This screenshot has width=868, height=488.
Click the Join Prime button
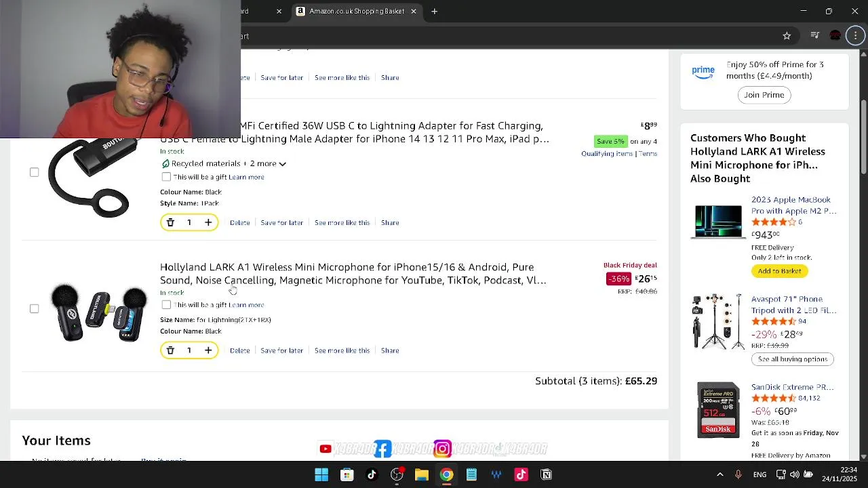click(764, 95)
